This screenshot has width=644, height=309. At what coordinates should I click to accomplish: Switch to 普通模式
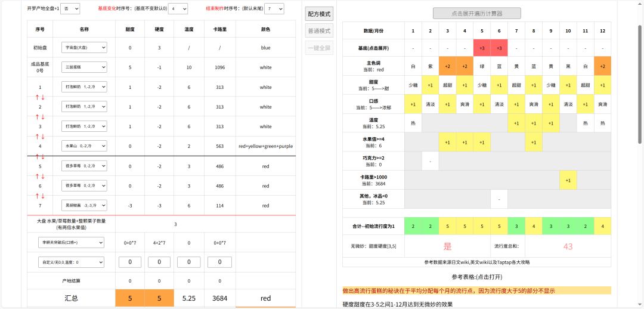[x=319, y=31]
